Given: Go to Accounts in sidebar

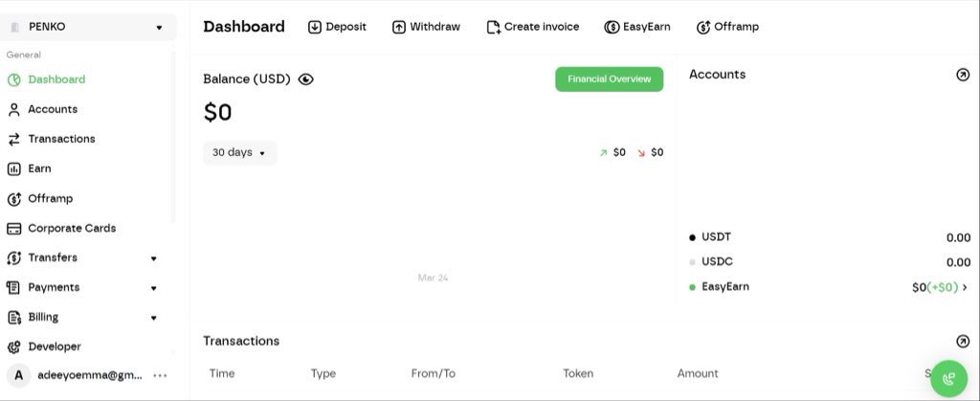Looking at the screenshot, I should point(53,109).
